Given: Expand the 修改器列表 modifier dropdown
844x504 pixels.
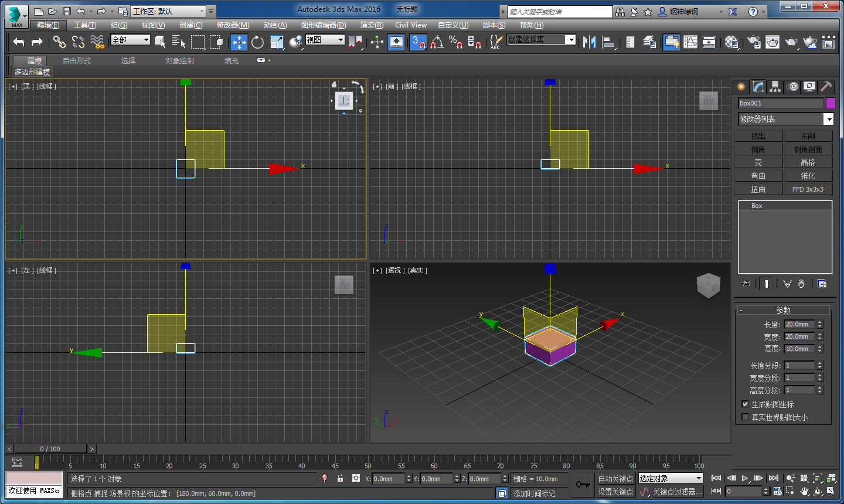Looking at the screenshot, I should (828, 119).
